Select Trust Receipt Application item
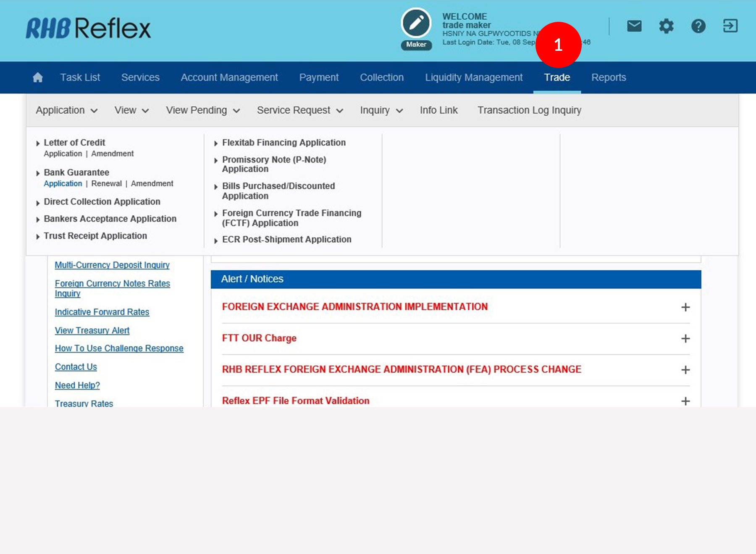The width and height of the screenshot is (756, 554). pyautogui.click(x=95, y=236)
